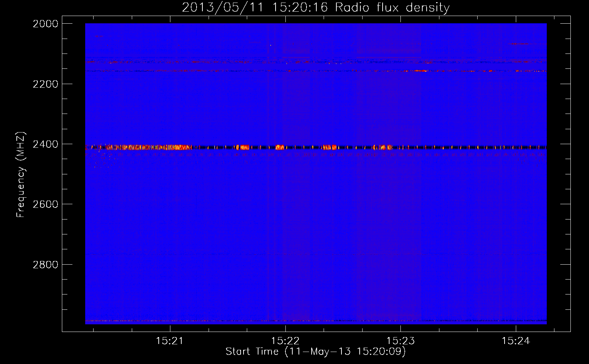Screen dimensions: 589x364
Task: Click the "Start Time (11-May-13 15:20:09)" label
Action: (x=315, y=352)
